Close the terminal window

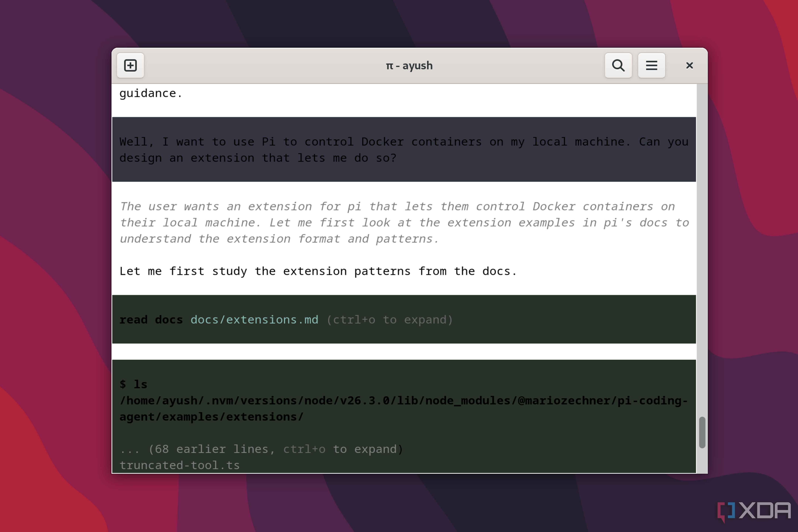click(x=689, y=65)
